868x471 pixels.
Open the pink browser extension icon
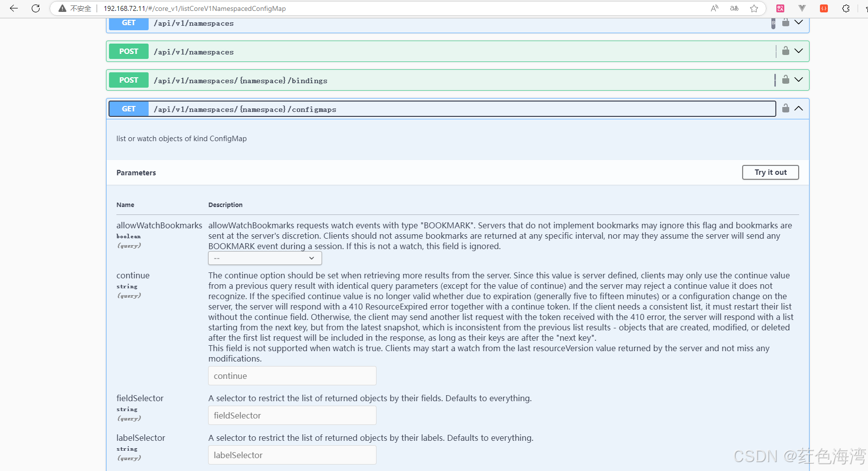tap(780, 8)
